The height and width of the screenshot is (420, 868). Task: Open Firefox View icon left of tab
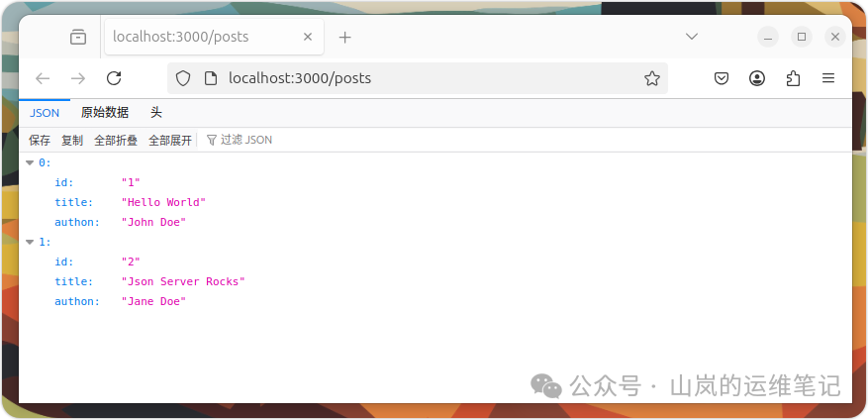pyautogui.click(x=78, y=37)
